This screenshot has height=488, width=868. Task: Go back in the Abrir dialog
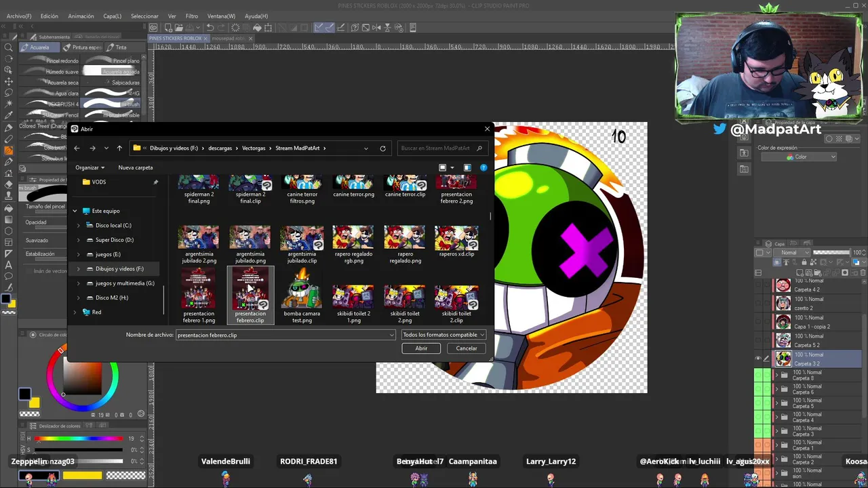coord(77,148)
